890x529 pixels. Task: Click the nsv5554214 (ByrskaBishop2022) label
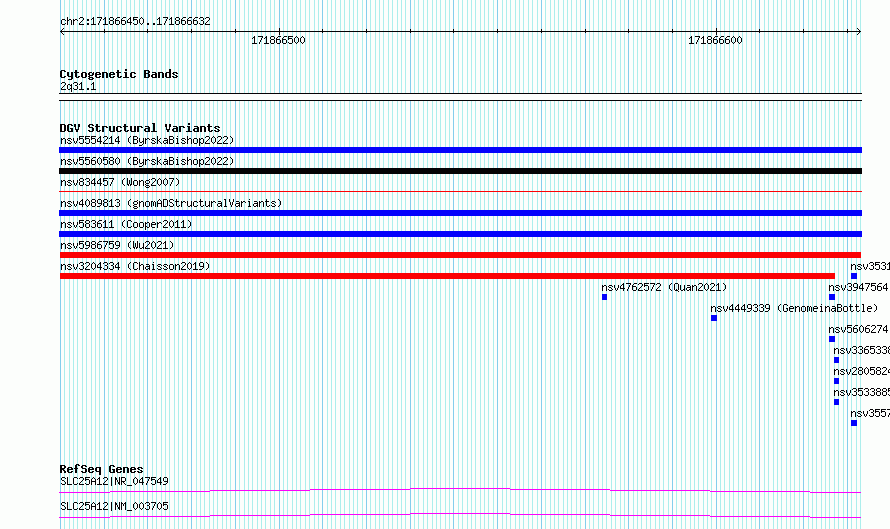[x=147, y=140]
